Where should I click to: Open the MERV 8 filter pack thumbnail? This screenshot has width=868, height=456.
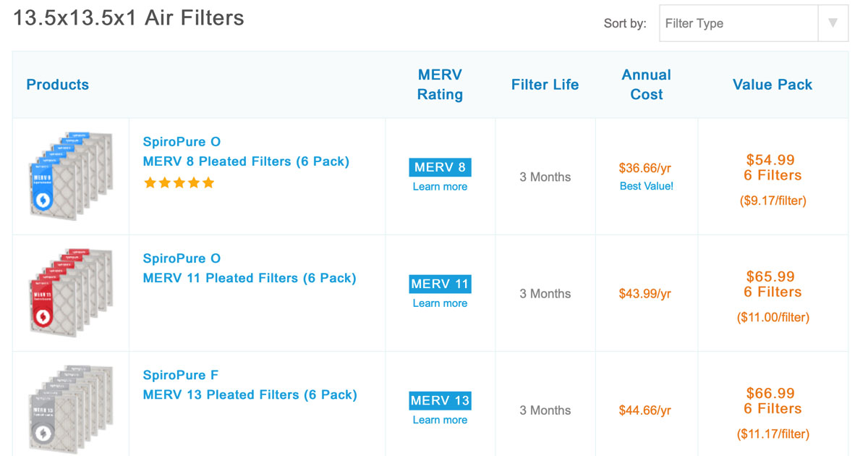[x=71, y=177]
